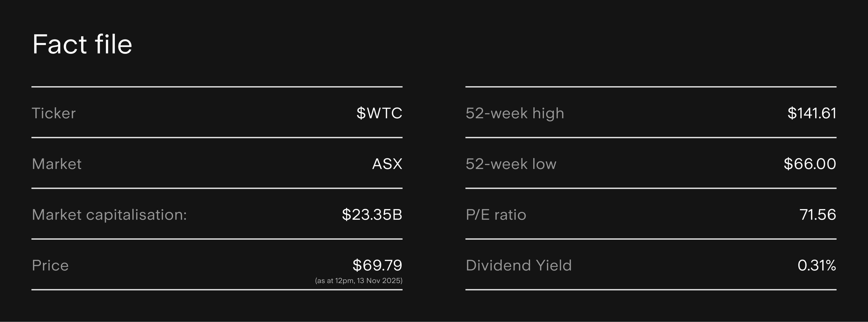Click the 71.56 P/E value
Screen dimensions: 868x322
click(818, 215)
